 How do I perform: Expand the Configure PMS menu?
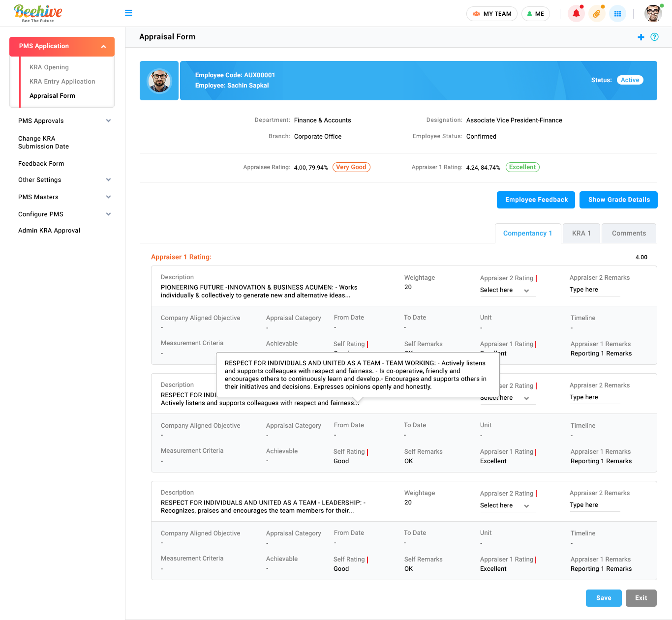(108, 214)
